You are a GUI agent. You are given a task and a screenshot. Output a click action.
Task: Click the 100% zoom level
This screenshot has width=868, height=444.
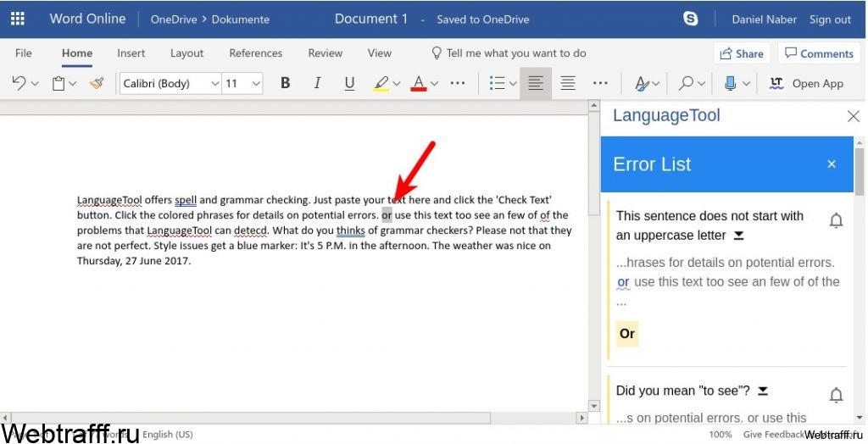point(721,435)
